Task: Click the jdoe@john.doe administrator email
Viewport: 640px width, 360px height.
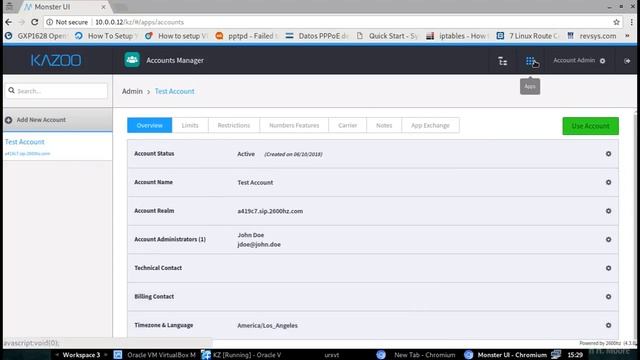Action: (259, 244)
